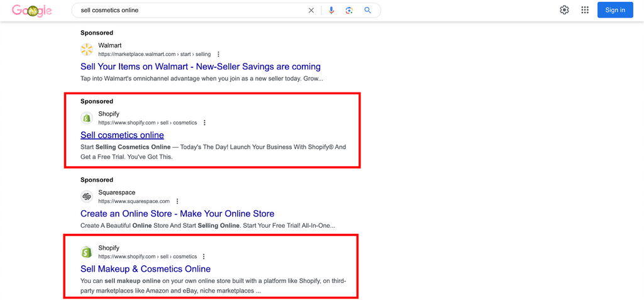Image resolution: width=644 pixels, height=300 pixels.
Task: Click the Shopify bag icon in organic result
Action: point(87,252)
